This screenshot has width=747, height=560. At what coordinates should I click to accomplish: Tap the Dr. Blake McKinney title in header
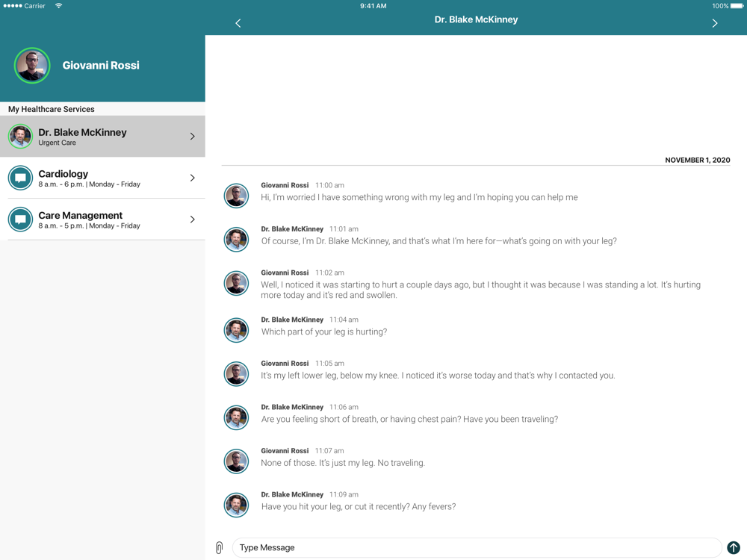pyautogui.click(x=476, y=19)
